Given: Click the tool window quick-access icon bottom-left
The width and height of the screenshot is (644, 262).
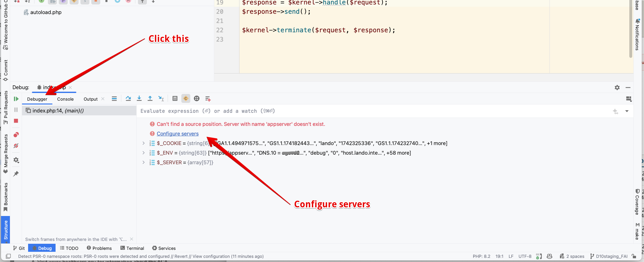Looking at the screenshot, I should (x=9, y=256).
